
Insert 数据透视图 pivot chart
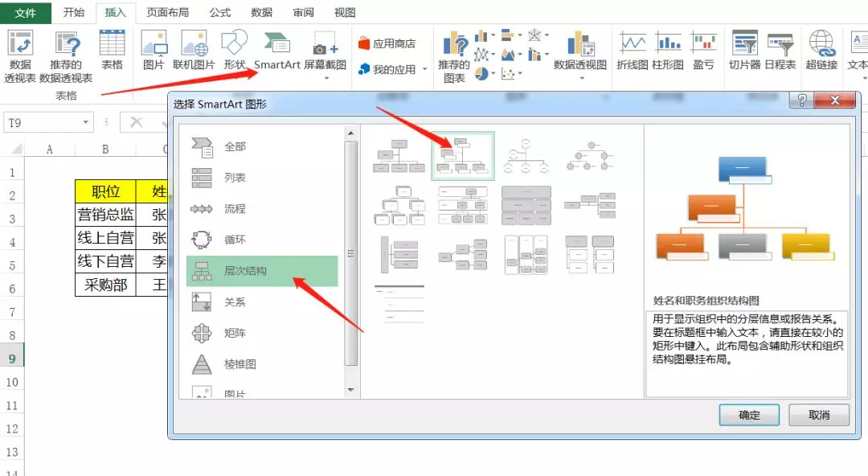click(x=580, y=51)
